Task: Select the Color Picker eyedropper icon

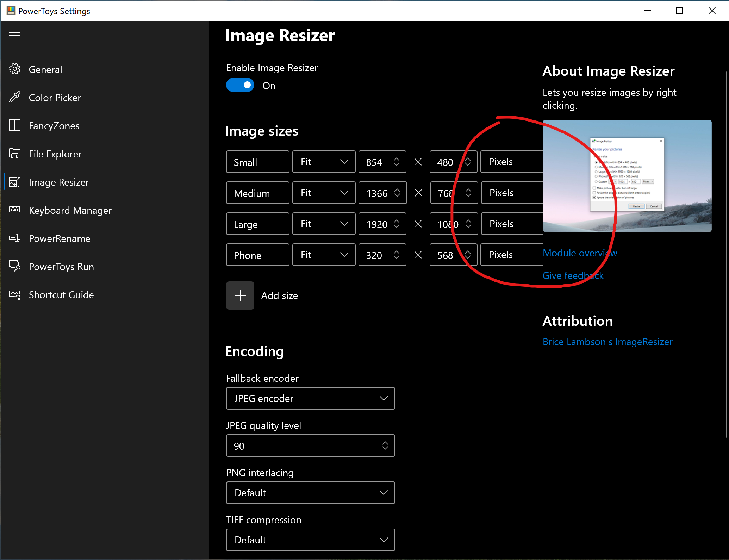Action: pos(14,97)
